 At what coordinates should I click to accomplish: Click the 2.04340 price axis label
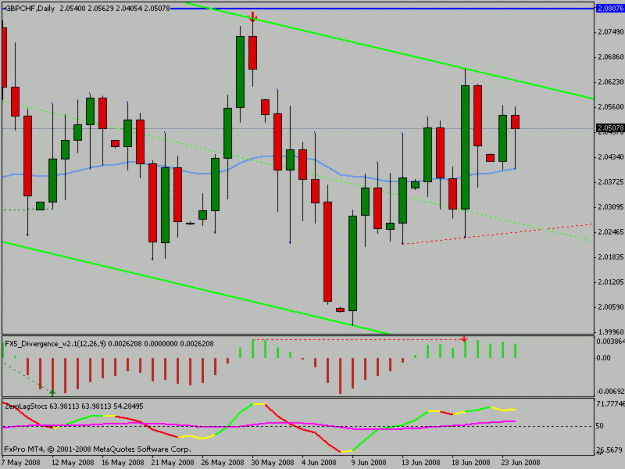point(611,157)
